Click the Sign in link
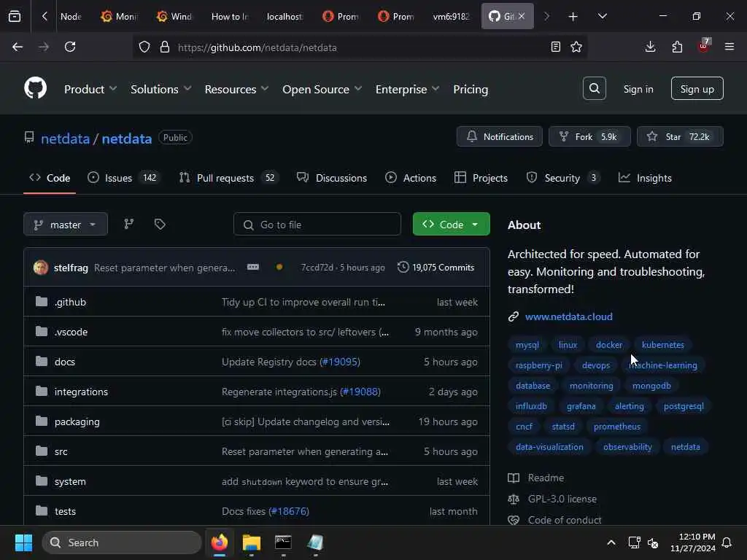 tap(638, 89)
